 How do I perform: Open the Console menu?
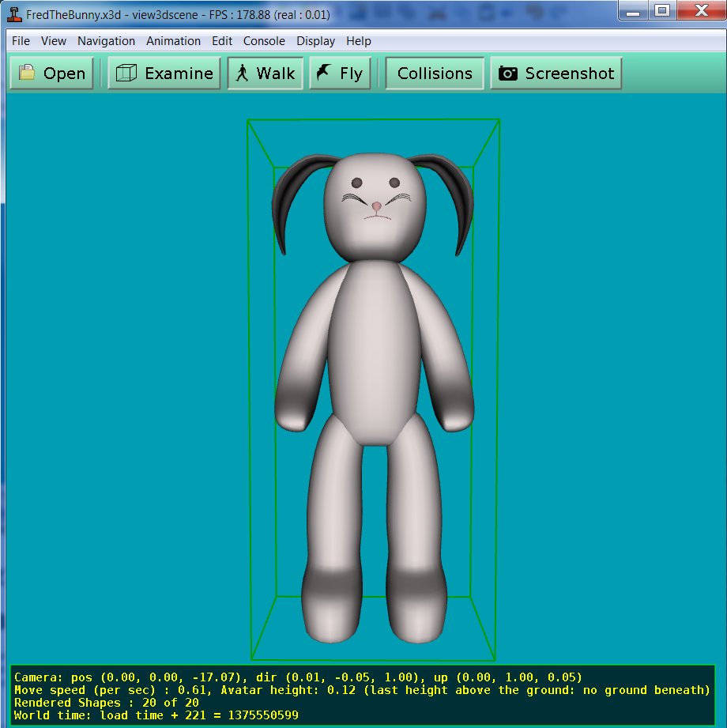click(x=264, y=41)
